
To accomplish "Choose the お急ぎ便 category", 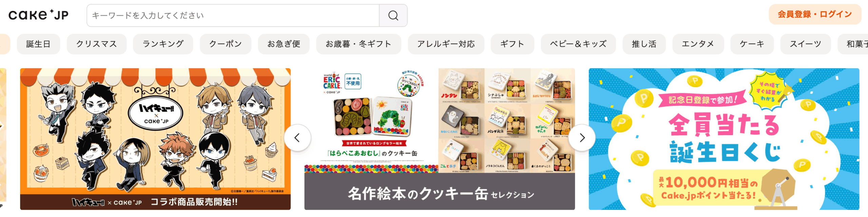I will 284,44.
